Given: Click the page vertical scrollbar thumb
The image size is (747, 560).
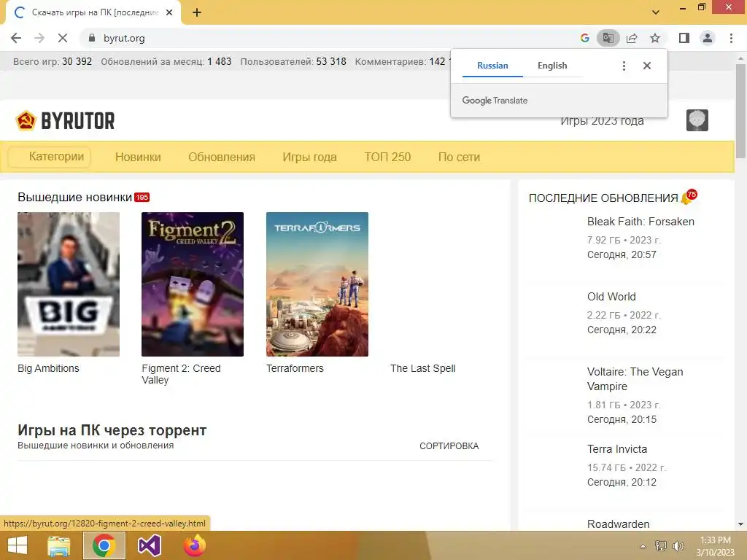Looking at the screenshot, I should pyautogui.click(x=741, y=111).
